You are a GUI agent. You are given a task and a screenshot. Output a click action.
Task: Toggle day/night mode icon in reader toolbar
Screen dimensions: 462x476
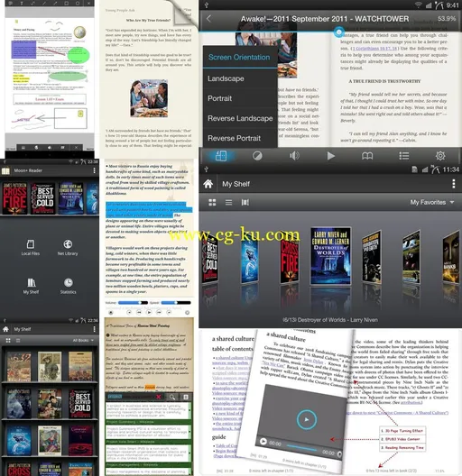pos(257,156)
